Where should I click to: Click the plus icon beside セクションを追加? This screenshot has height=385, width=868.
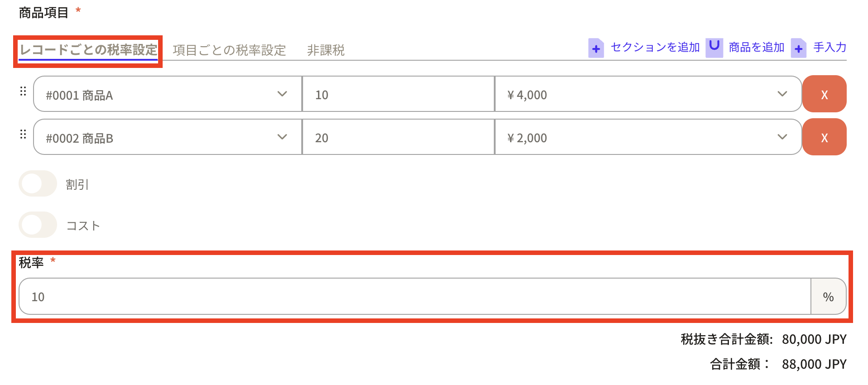596,48
